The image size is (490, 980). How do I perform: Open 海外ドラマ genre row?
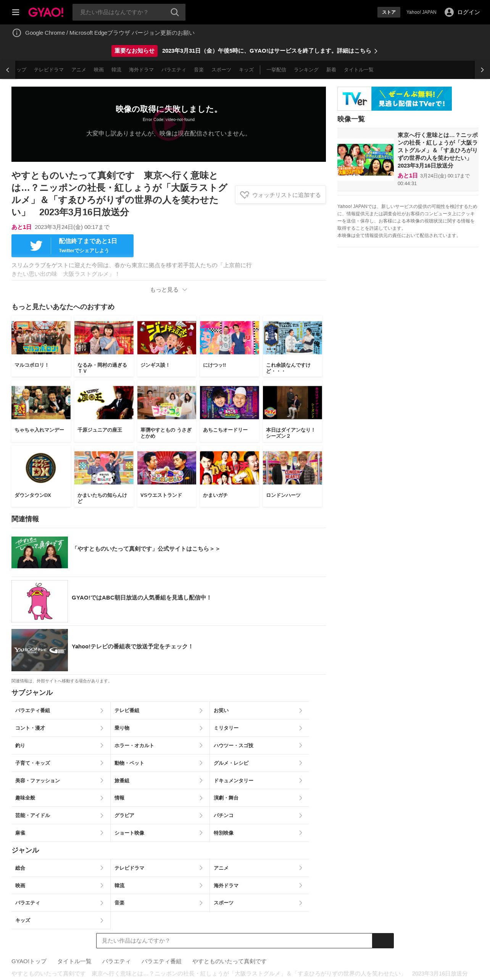(x=259, y=885)
